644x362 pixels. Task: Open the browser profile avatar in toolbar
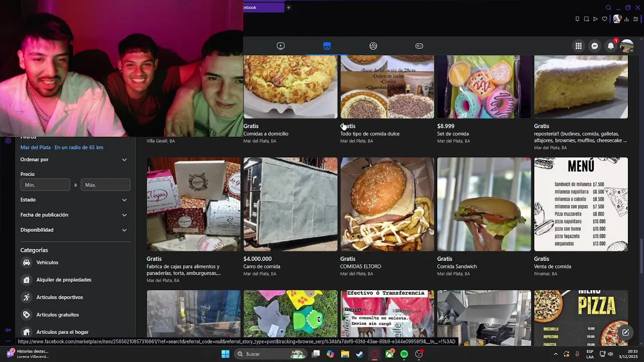pyautogui.click(x=617, y=19)
